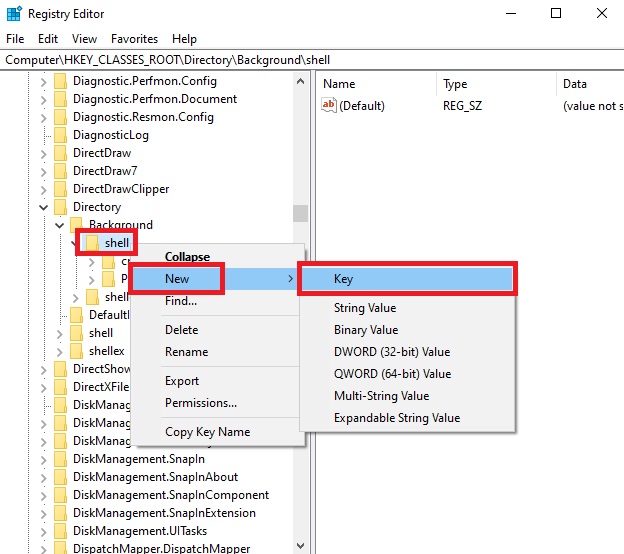
Task: Click the DirectDrawClipper folder icon
Action: click(61, 189)
